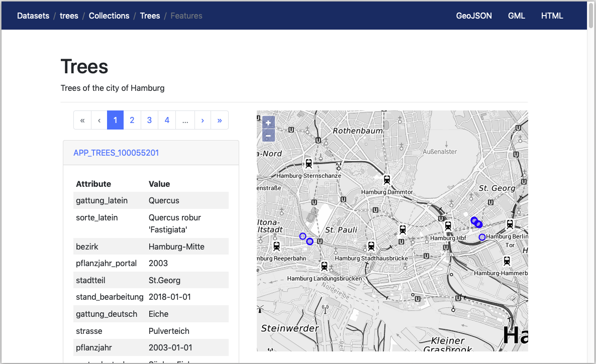Jump to the last page of results
The height and width of the screenshot is (364, 596).
pos(220,120)
